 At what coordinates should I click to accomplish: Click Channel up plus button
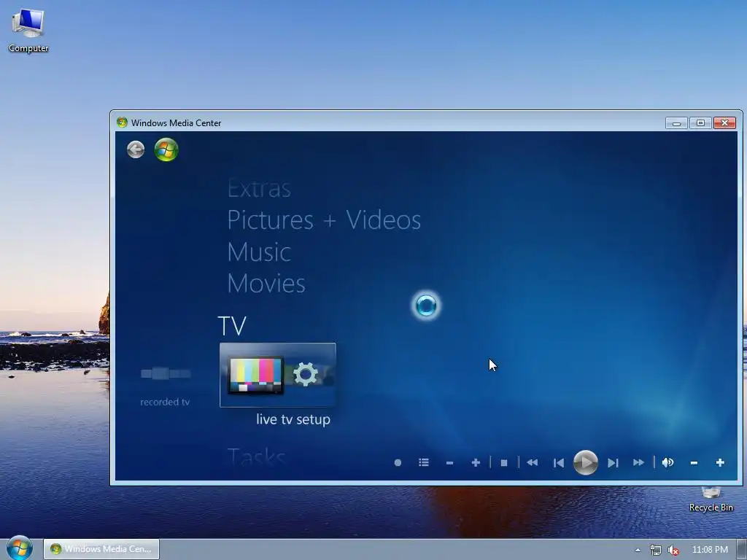(476, 462)
